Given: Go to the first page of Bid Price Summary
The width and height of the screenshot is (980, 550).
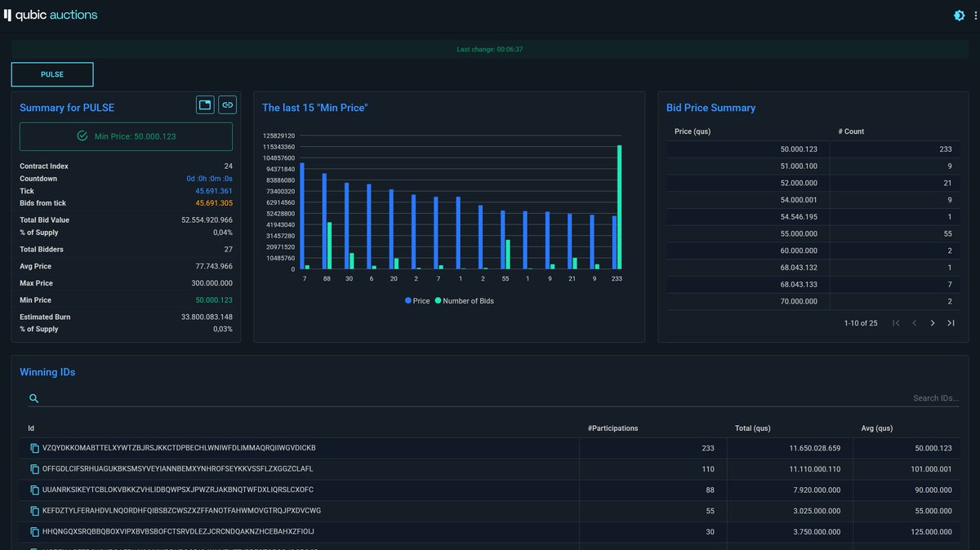Looking at the screenshot, I should (x=895, y=323).
